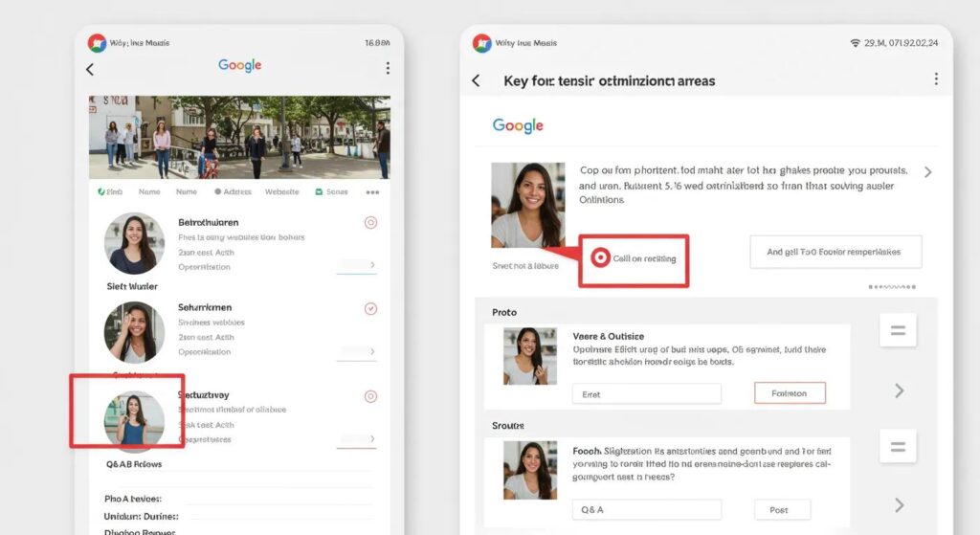Open the tab row's three-dot overflow

point(372,192)
